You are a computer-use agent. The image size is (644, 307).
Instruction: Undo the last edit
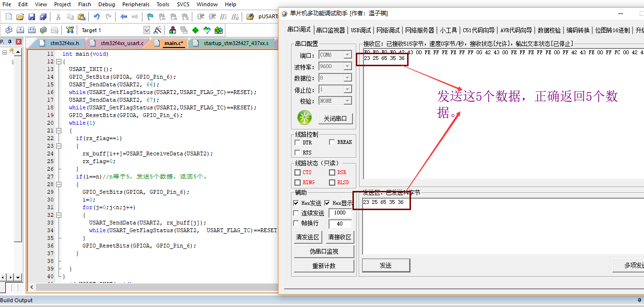(x=96, y=17)
